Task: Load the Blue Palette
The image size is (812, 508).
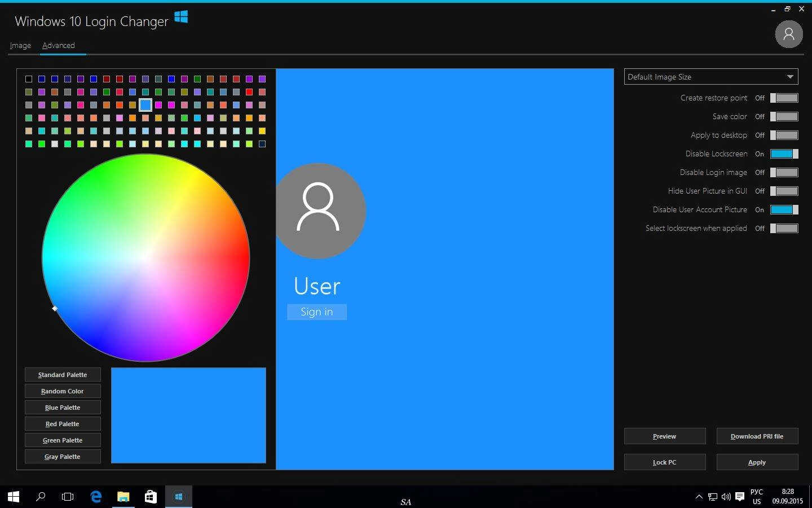Action: [63, 408]
